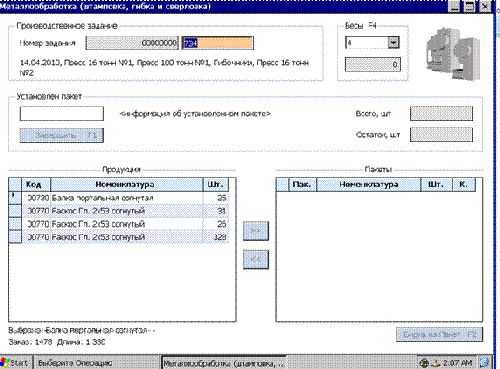Click the gray 00000000 task number field

[x=132, y=43]
